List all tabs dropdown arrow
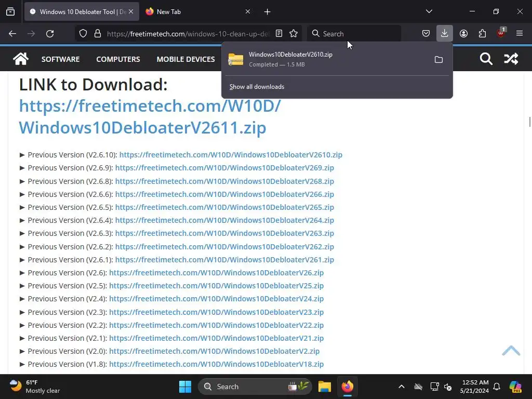The image size is (532, 399). point(429,11)
